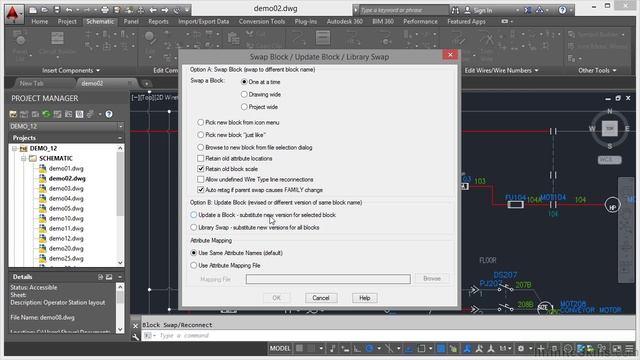Open the annotation scale 1:1 dropdown
The image size is (640, 360).
[x=505, y=348]
